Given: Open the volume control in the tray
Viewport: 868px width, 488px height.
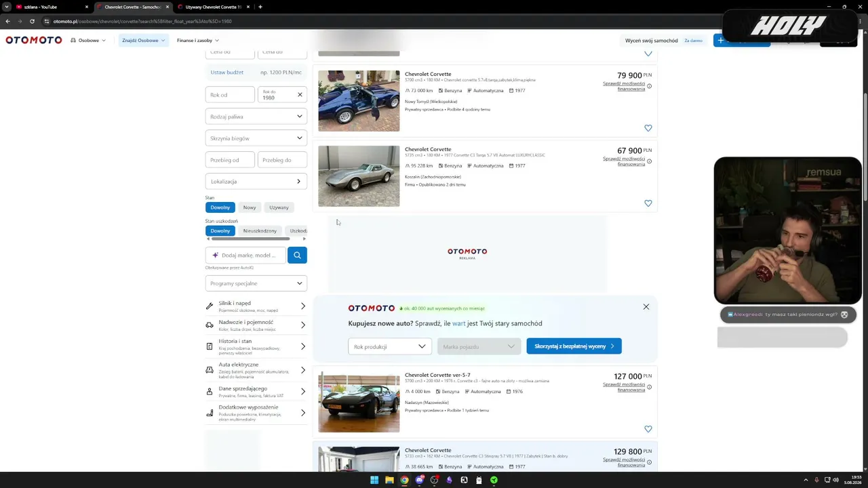Looking at the screenshot, I should 835,480.
